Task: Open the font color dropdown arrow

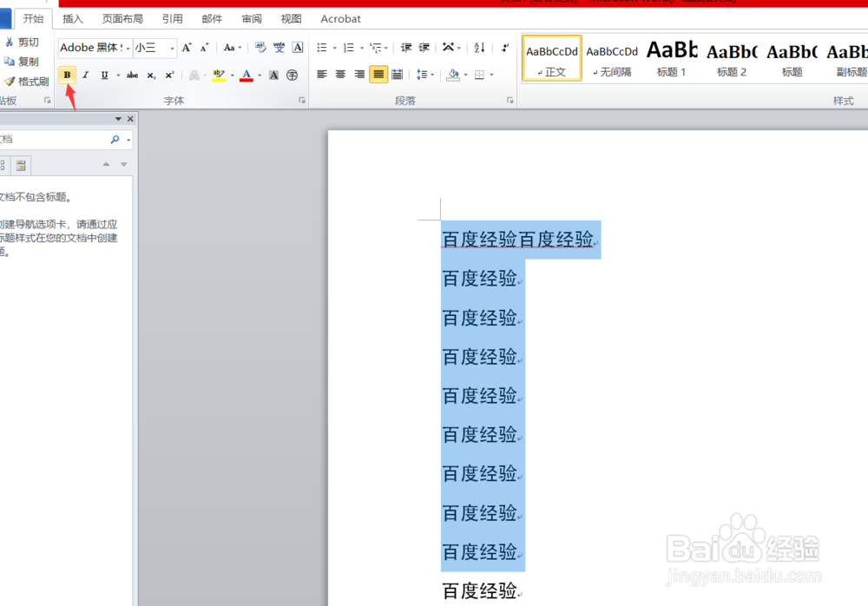Action: tap(259, 76)
